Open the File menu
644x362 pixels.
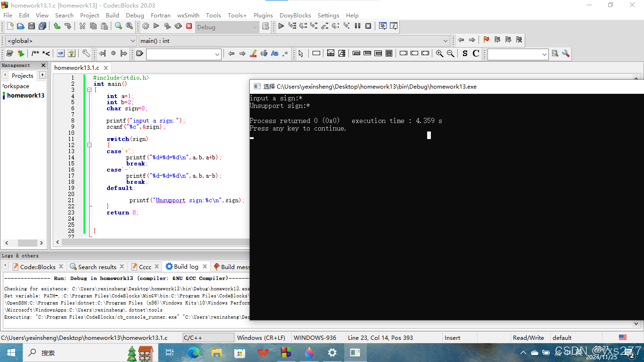8,15
